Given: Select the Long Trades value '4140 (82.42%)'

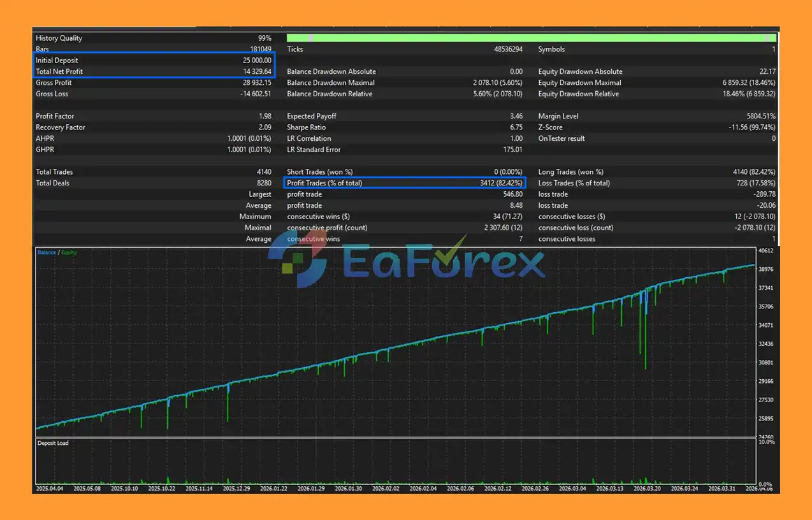Looking at the screenshot, I should click(x=755, y=172).
